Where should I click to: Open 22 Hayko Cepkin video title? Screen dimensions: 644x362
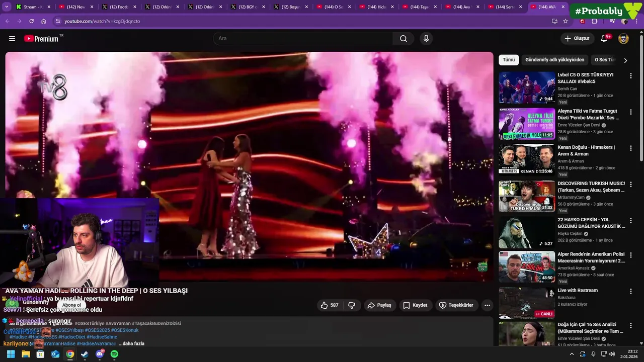click(591, 223)
